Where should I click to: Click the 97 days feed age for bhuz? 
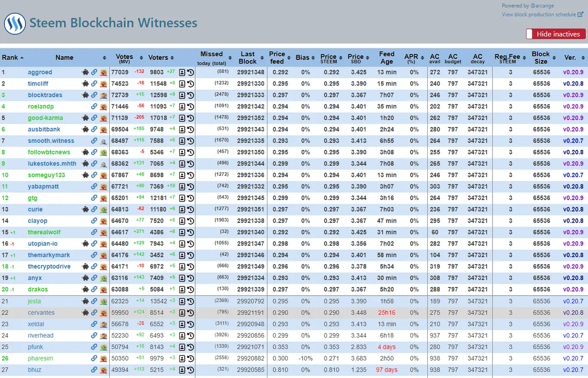click(x=386, y=370)
